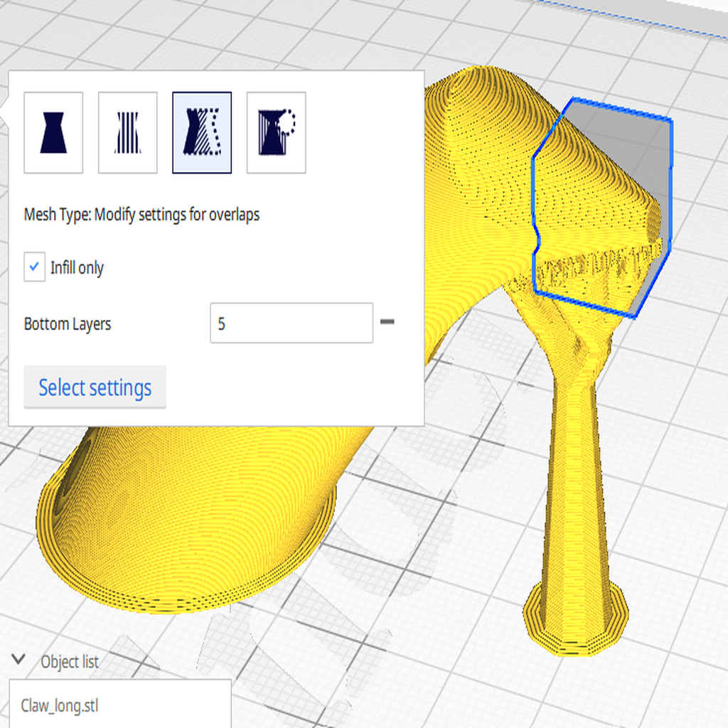Screen dimensions: 728x728
Task: Select Modify settings for overlaps mesh icon
Action: [202, 132]
